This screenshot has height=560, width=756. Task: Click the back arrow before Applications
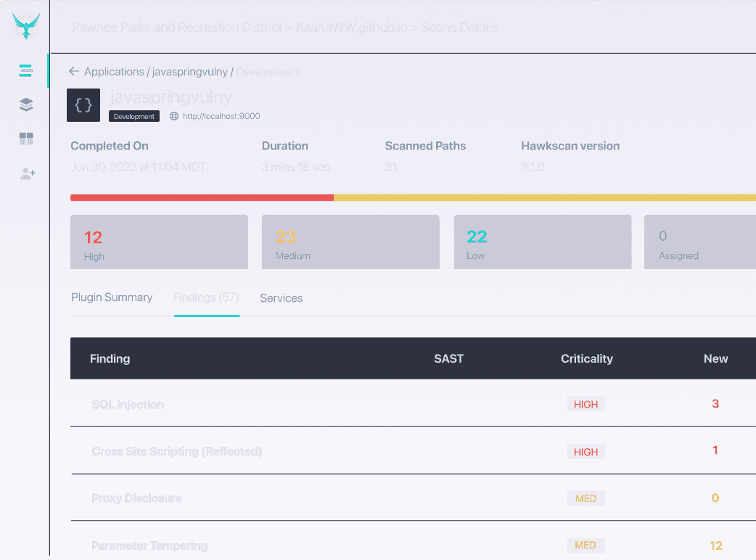tap(74, 72)
